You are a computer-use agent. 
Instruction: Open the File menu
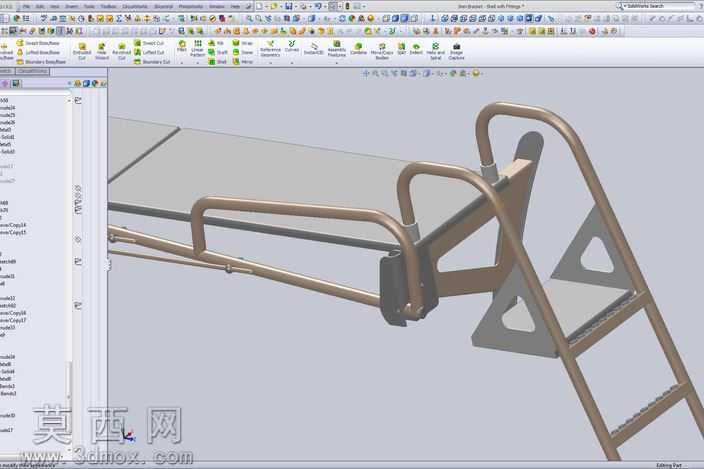coord(26,7)
